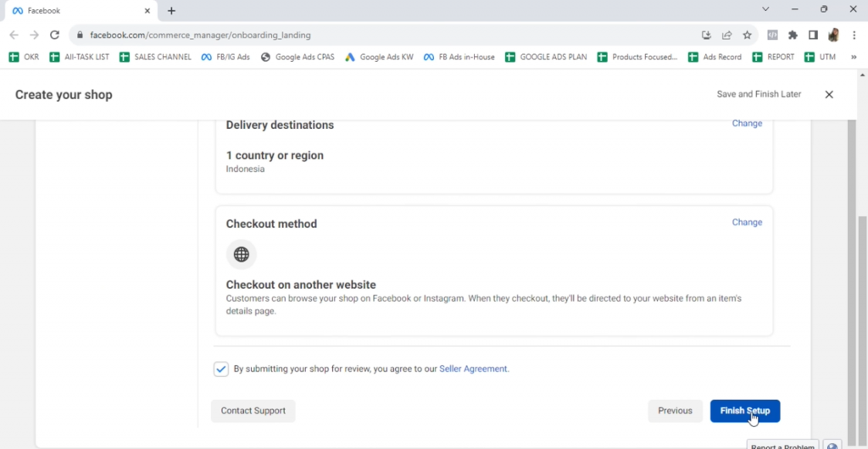The image size is (868, 449).
Task: Click the address bar URL field
Action: click(381, 35)
